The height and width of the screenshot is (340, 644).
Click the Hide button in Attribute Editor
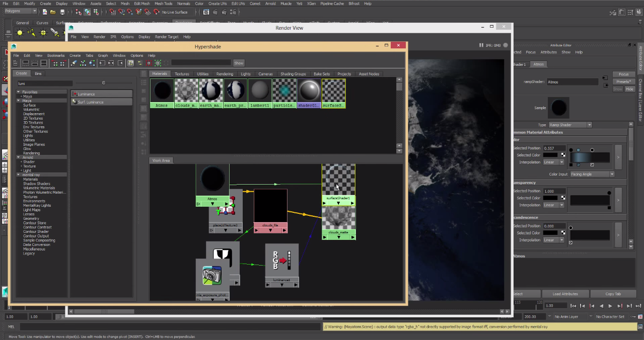pyautogui.click(x=629, y=89)
